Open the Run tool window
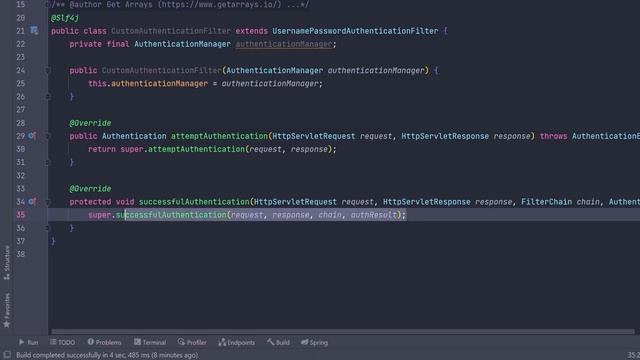This screenshot has width=640, height=360. click(28, 342)
